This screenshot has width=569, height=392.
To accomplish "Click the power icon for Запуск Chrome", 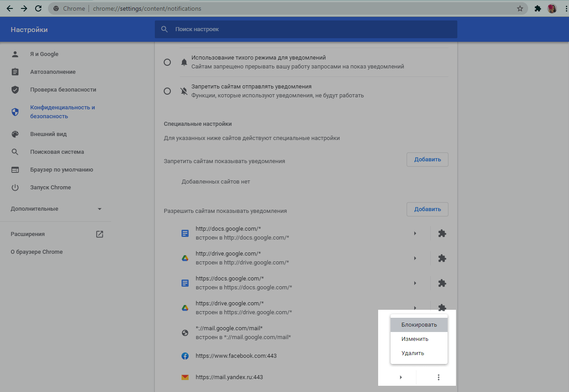I will coord(15,188).
